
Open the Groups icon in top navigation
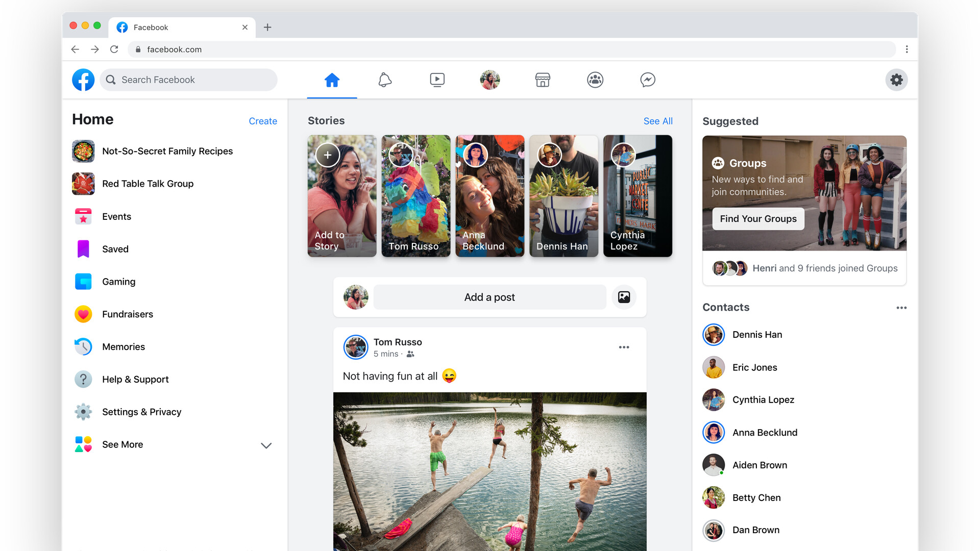click(x=595, y=80)
